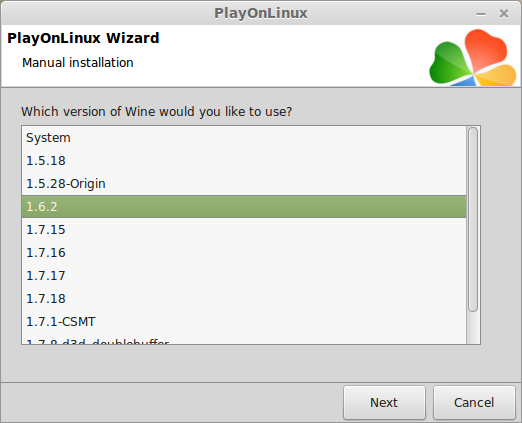Select Wine version 1.7.16
522x423 pixels.
pyautogui.click(x=244, y=253)
